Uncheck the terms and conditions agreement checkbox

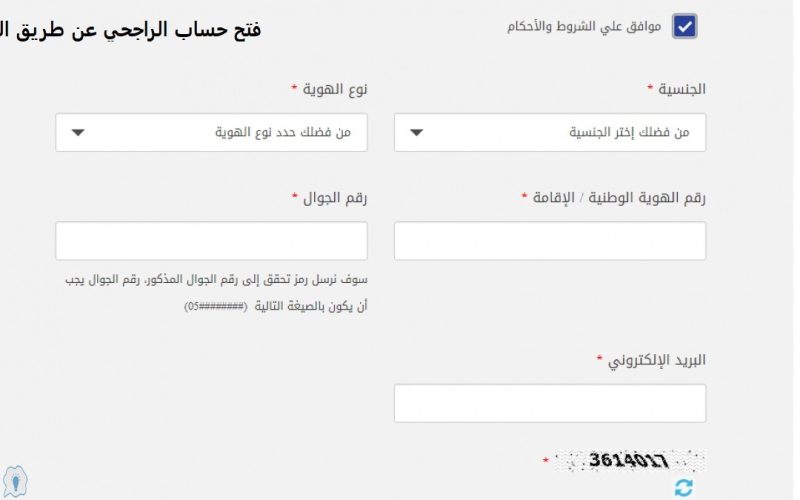684,27
